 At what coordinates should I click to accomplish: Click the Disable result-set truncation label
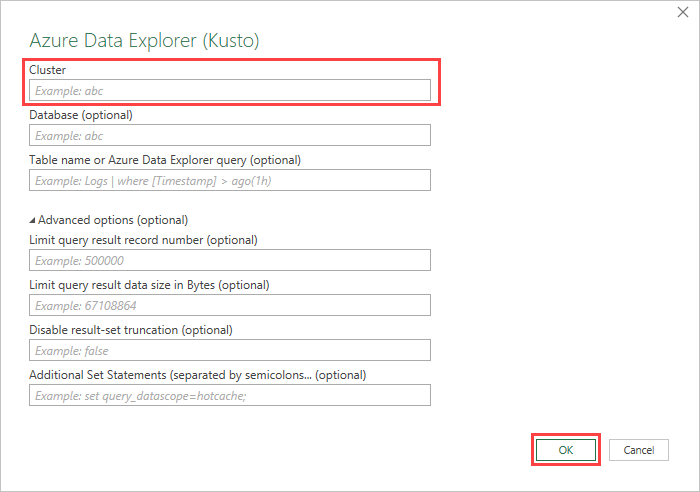(130, 330)
